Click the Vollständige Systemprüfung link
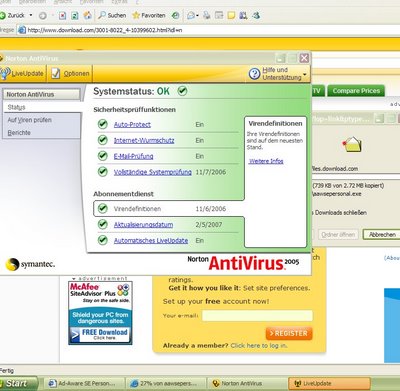 [153, 172]
